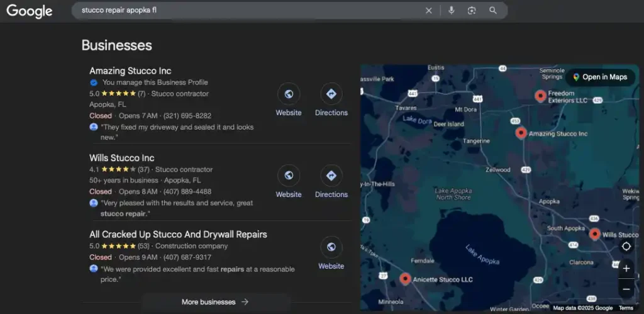
Task: Get directions to Amazing Stucco Inc
Action: coord(331,94)
